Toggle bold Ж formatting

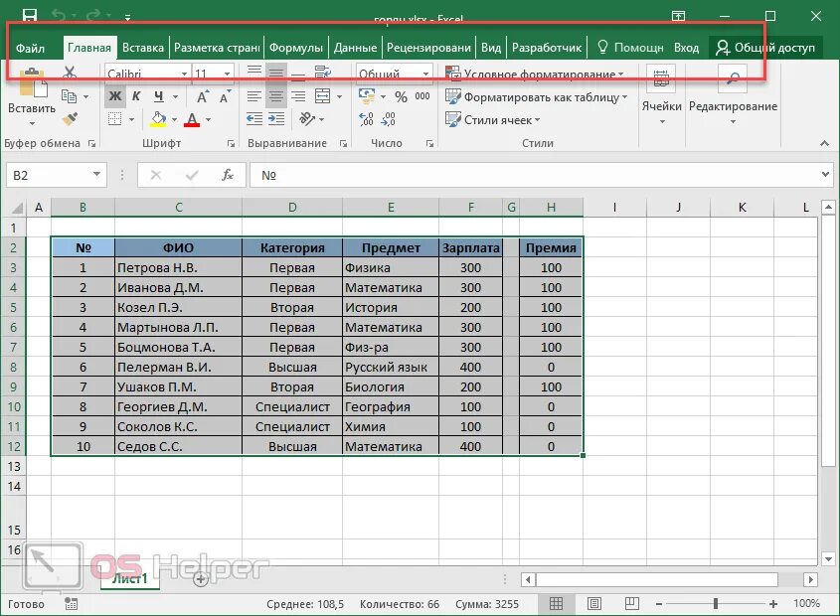(114, 96)
